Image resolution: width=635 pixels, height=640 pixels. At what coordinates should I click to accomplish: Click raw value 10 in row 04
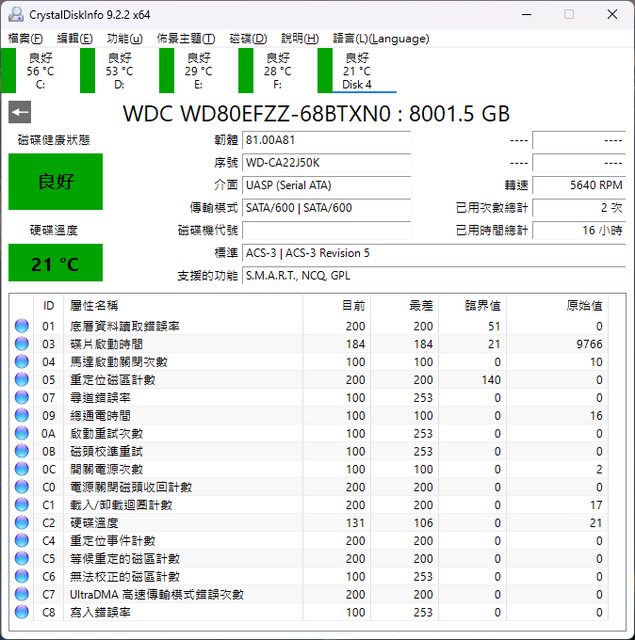pos(596,362)
